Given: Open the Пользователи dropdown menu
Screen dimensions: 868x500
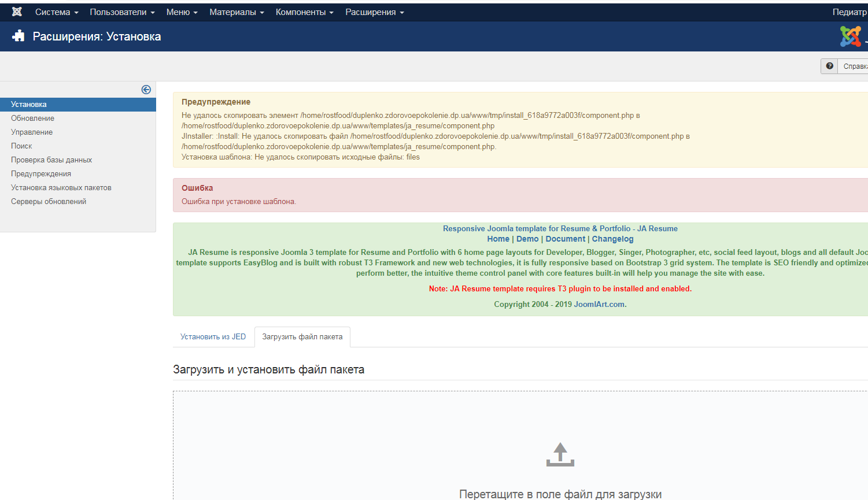Looking at the screenshot, I should [x=122, y=12].
